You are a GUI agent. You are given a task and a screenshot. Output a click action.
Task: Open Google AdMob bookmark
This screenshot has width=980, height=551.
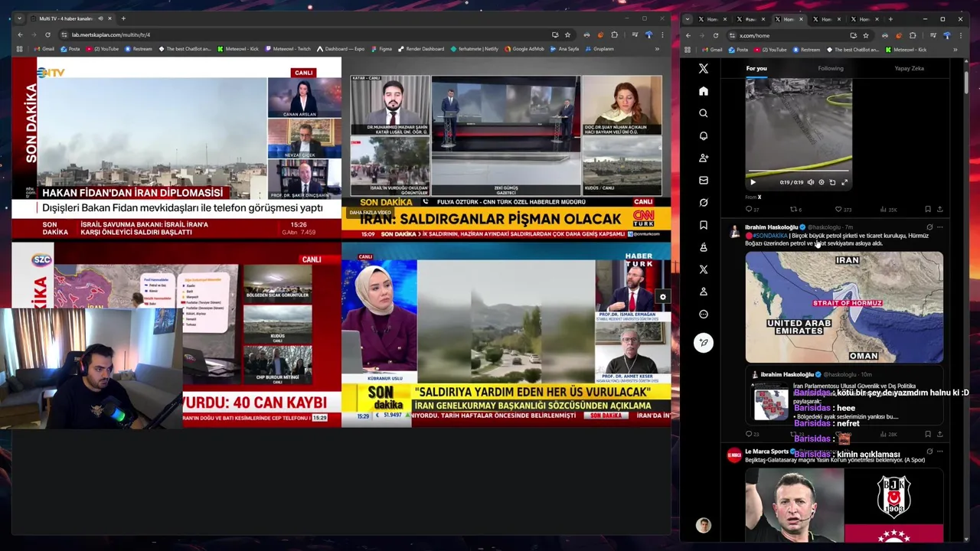(524, 49)
